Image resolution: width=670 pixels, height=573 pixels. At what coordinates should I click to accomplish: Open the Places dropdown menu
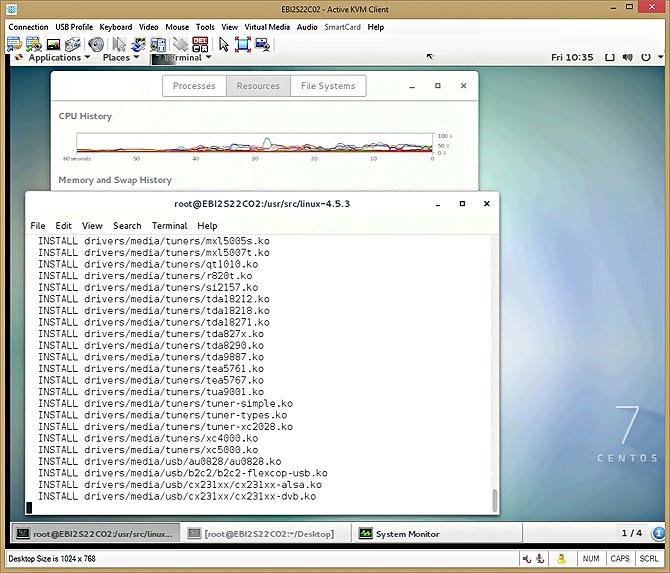point(121,57)
